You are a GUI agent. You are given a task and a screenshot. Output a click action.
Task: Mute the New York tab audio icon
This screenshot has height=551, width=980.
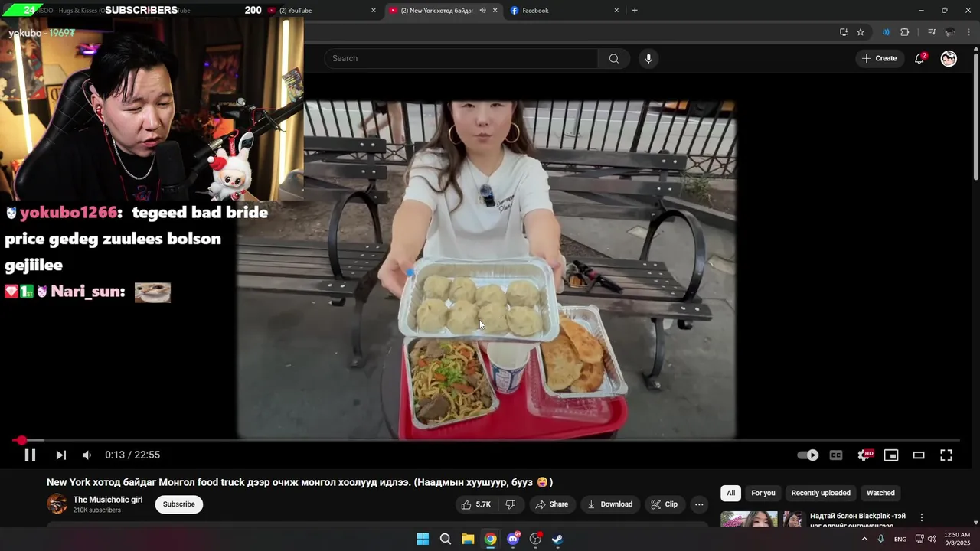pyautogui.click(x=482, y=11)
